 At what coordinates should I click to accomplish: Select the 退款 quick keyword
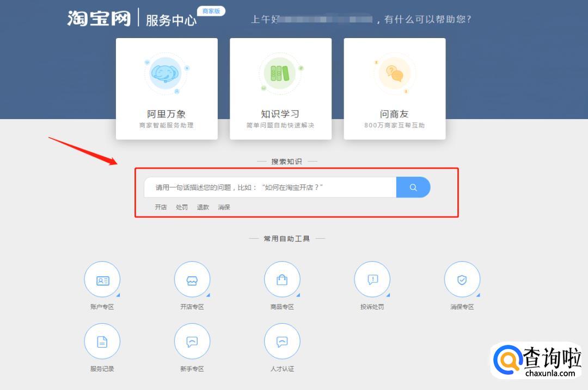pyautogui.click(x=203, y=207)
